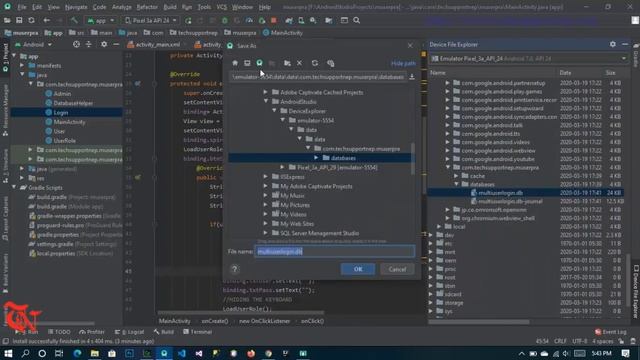Select Login class in project tree
The image size is (640, 360).
(60, 113)
